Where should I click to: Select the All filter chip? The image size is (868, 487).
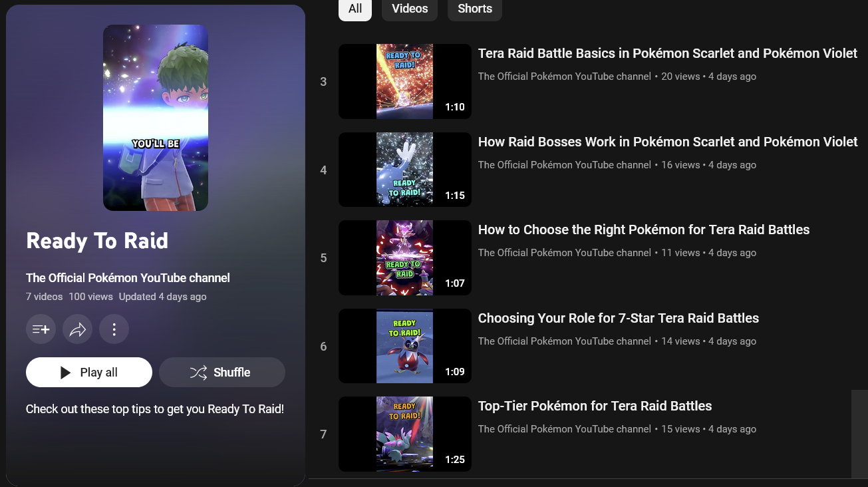tap(355, 9)
